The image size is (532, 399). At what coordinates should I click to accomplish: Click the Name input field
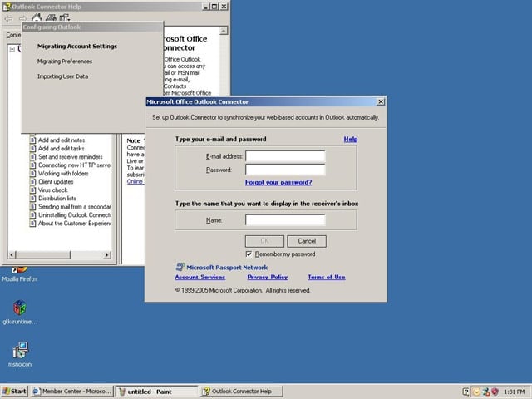[285, 219]
